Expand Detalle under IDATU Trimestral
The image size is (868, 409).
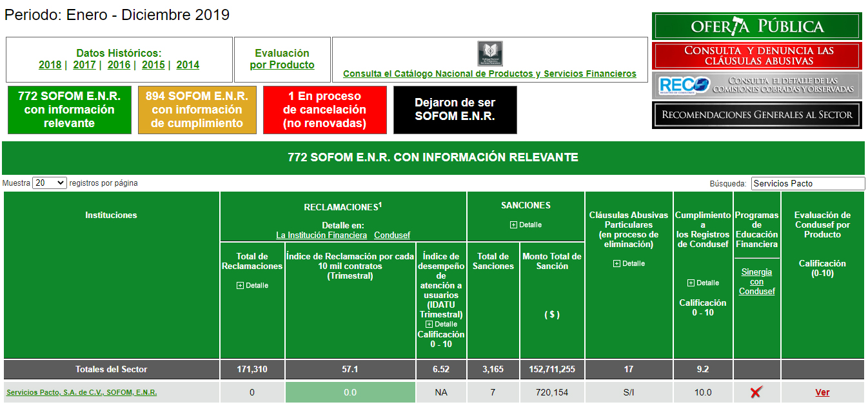[x=441, y=324]
